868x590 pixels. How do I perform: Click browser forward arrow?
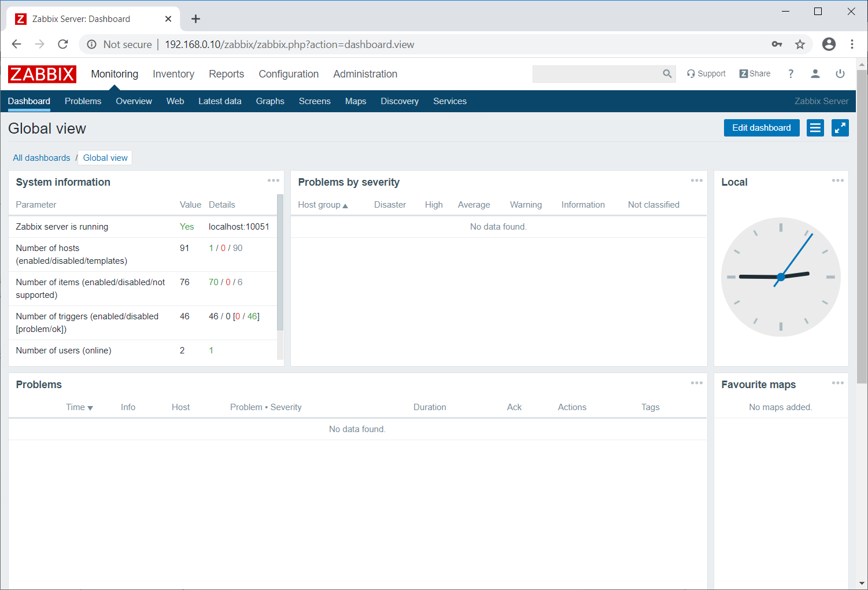tap(39, 44)
